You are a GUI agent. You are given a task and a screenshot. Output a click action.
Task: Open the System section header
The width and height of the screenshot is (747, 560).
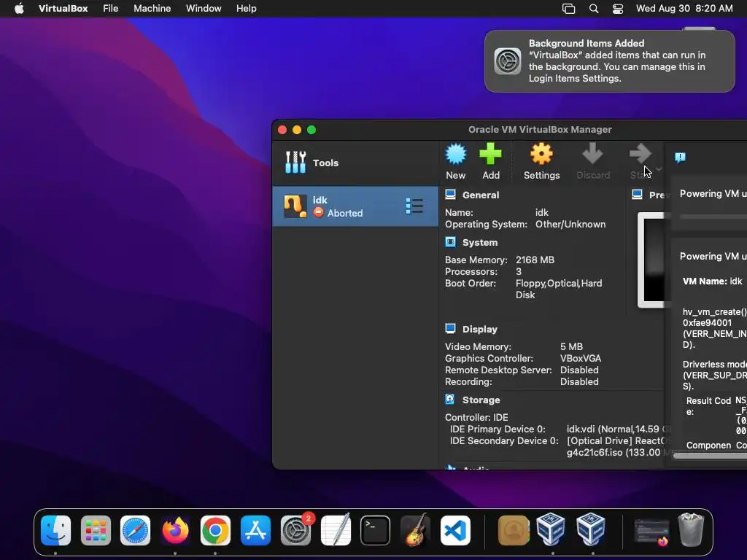(x=480, y=242)
